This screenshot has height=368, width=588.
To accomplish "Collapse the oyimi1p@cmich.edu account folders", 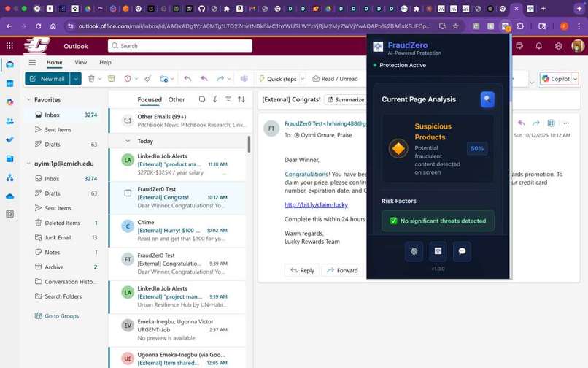I will [x=28, y=164].
